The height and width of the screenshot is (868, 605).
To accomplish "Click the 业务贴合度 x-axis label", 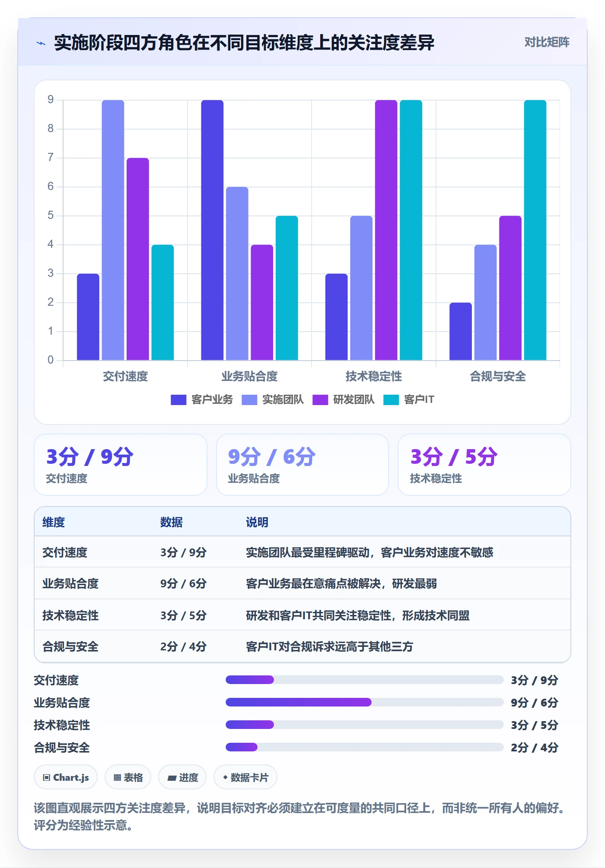I will pyautogui.click(x=249, y=376).
